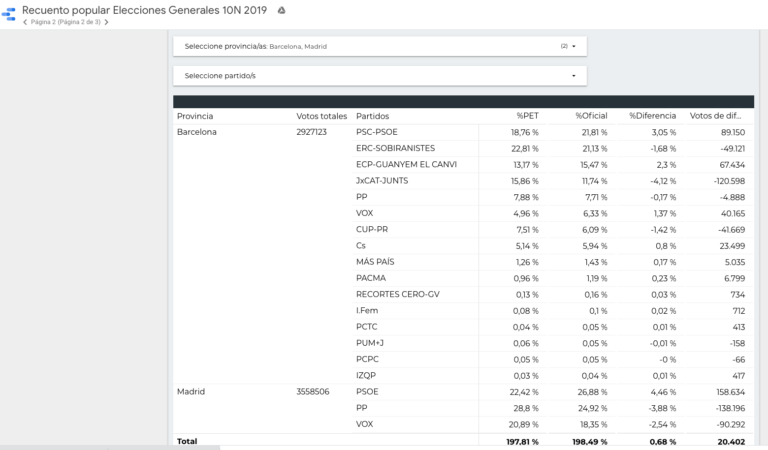Sort table by Provincia column header
The height and width of the screenshot is (450, 768).
click(195, 116)
